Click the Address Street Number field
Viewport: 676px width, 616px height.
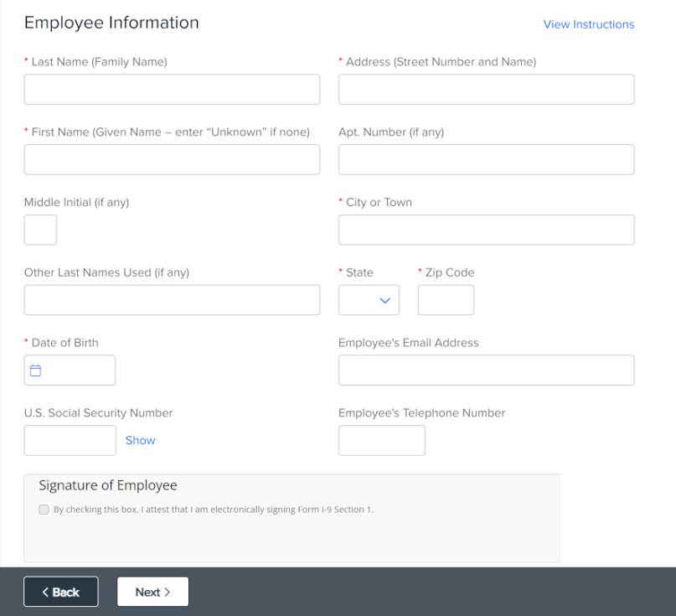[x=486, y=89]
